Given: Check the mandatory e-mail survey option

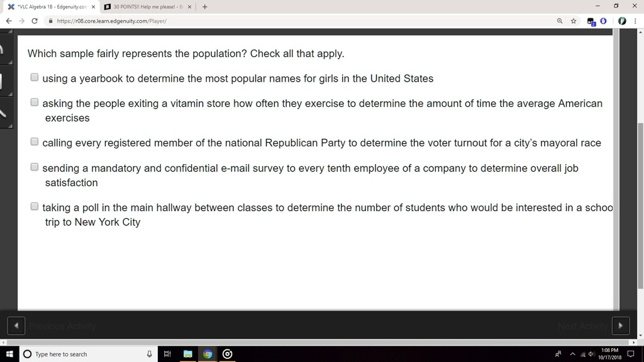Looking at the screenshot, I should tap(34, 166).
